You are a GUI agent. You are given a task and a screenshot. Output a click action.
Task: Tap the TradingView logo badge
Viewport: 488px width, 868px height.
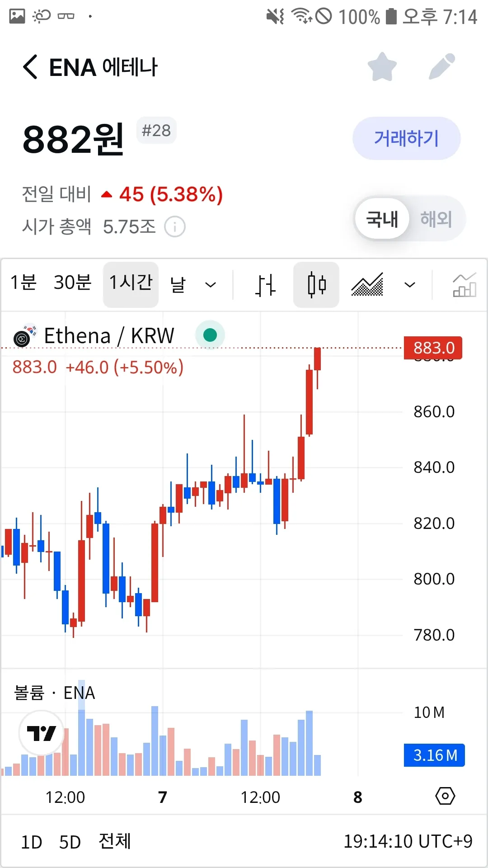click(42, 733)
